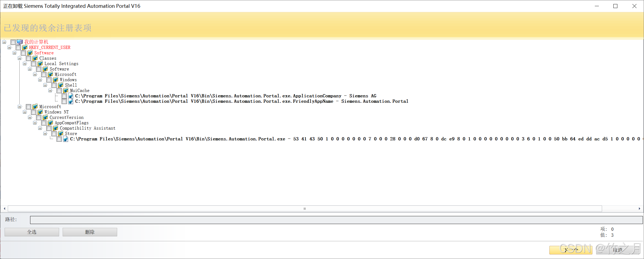Image resolution: width=644 pixels, height=259 pixels.
Task: Click the Windows NT key icon
Action: 40,112
